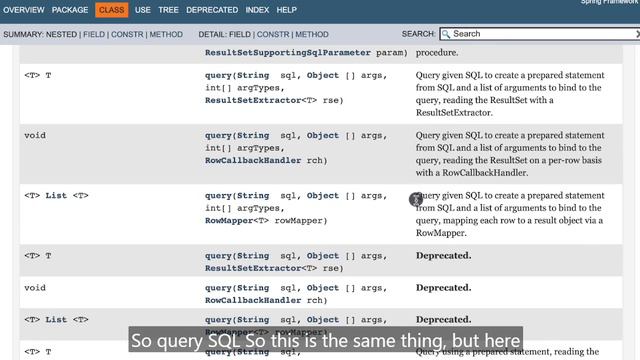
Task: Jump to METHOD summary section
Action: pyautogui.click(x=166, y=34)
